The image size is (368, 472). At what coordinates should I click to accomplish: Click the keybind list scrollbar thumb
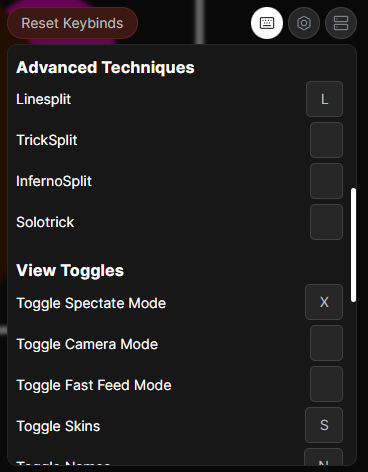pyautogui.click(x=353, y=245)
